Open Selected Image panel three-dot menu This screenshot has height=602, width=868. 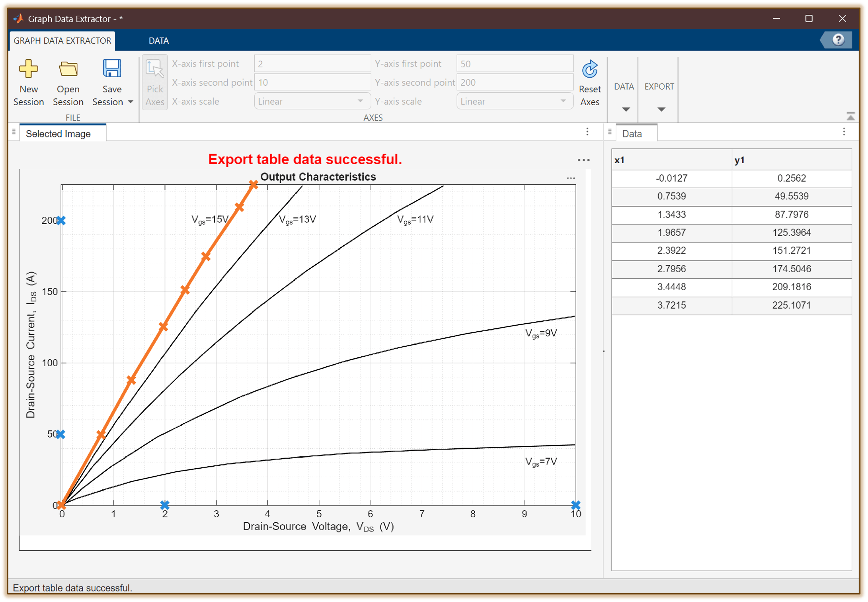pos(587,132)
